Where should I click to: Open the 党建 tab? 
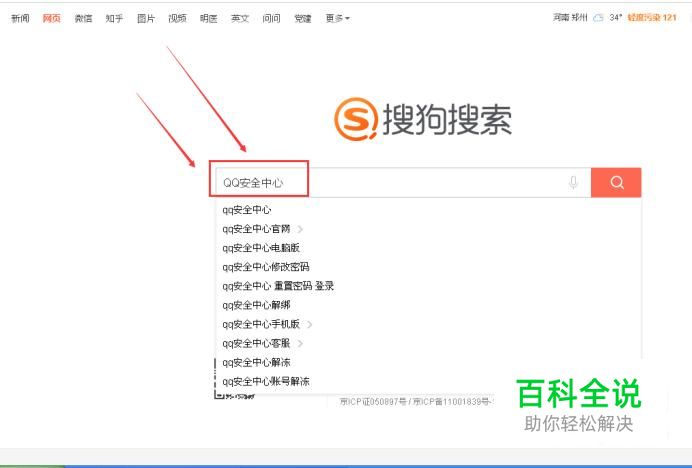click(303, 18)
